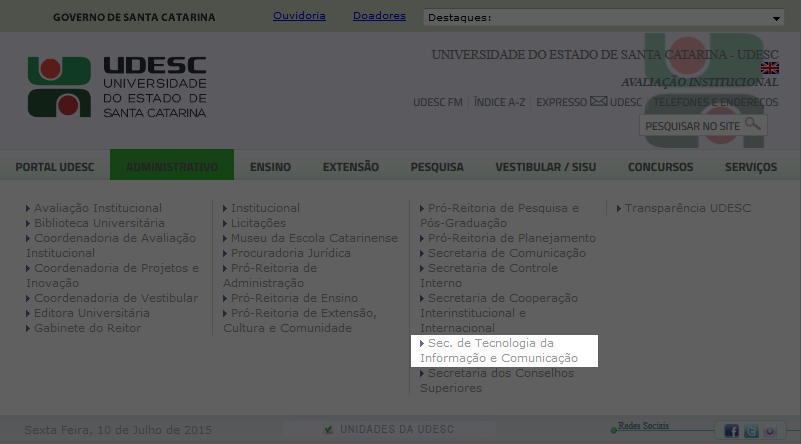Click the UDESC logo
This screenshot has height=444, width=801.
117,87
